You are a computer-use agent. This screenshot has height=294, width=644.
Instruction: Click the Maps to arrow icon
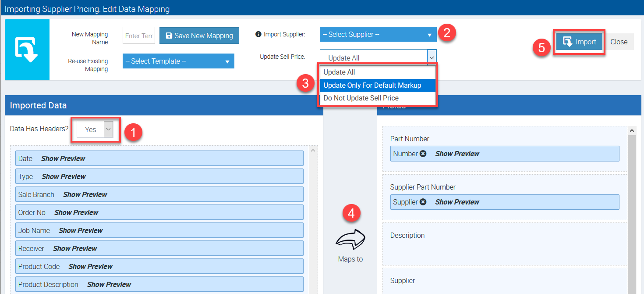pyautogui.click(x=350, y=239)
